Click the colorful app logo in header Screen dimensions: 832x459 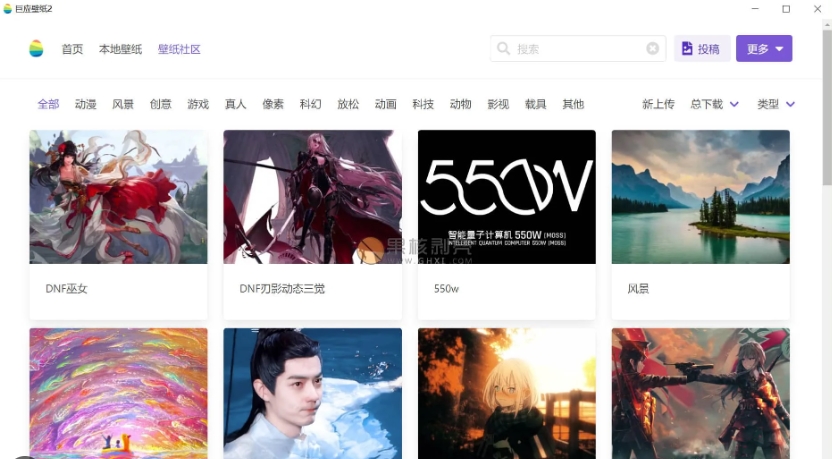click(36, 49)
